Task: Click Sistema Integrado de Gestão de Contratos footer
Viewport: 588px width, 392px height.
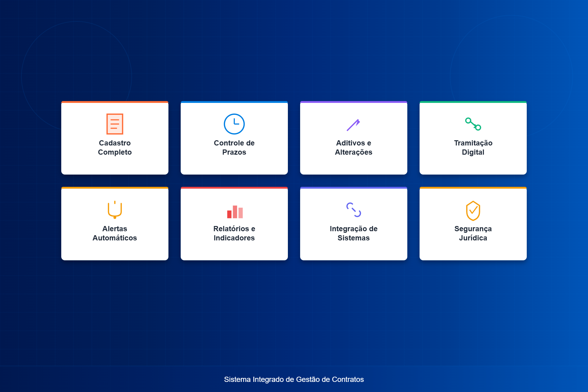Action: pos(294,379)
